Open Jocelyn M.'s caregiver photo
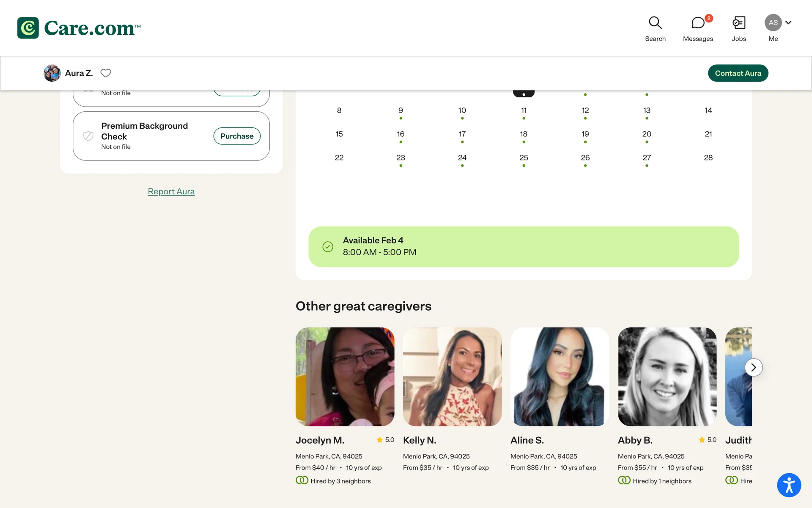The image size is (812, 508). 345,376
